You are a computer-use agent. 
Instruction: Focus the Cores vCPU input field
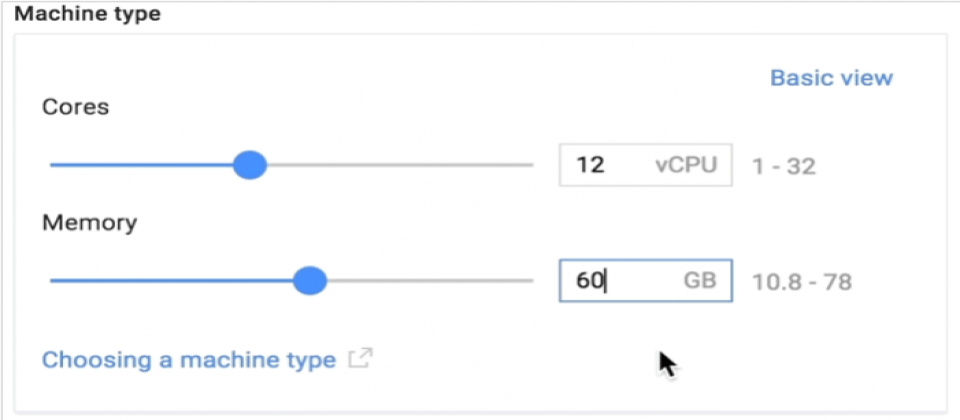click(x=645, y=165)
